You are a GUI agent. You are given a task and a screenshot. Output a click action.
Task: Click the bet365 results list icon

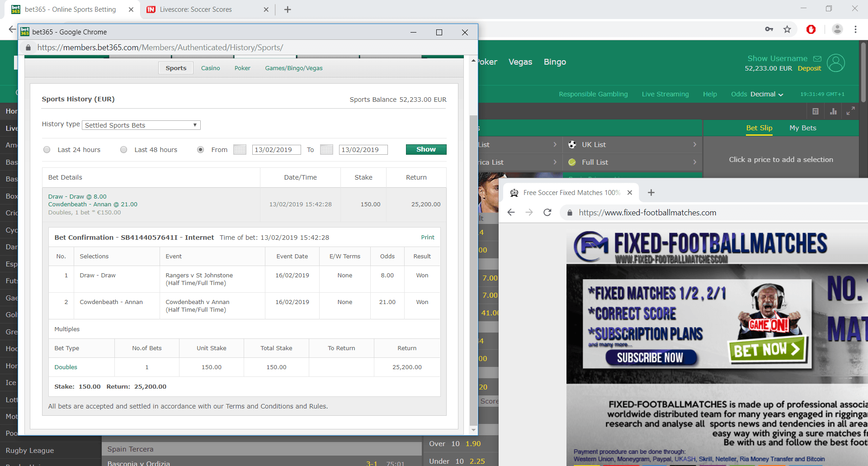[x=816, y=111]
